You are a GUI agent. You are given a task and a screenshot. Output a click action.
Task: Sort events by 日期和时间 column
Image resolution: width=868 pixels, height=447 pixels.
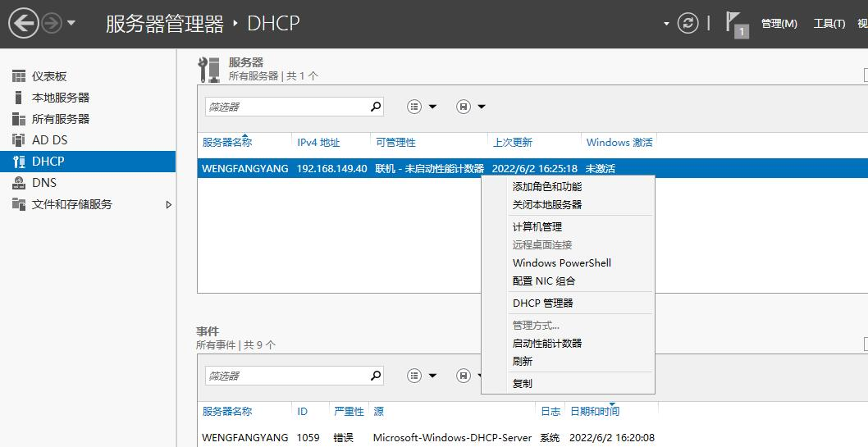[x=595, y=412]
